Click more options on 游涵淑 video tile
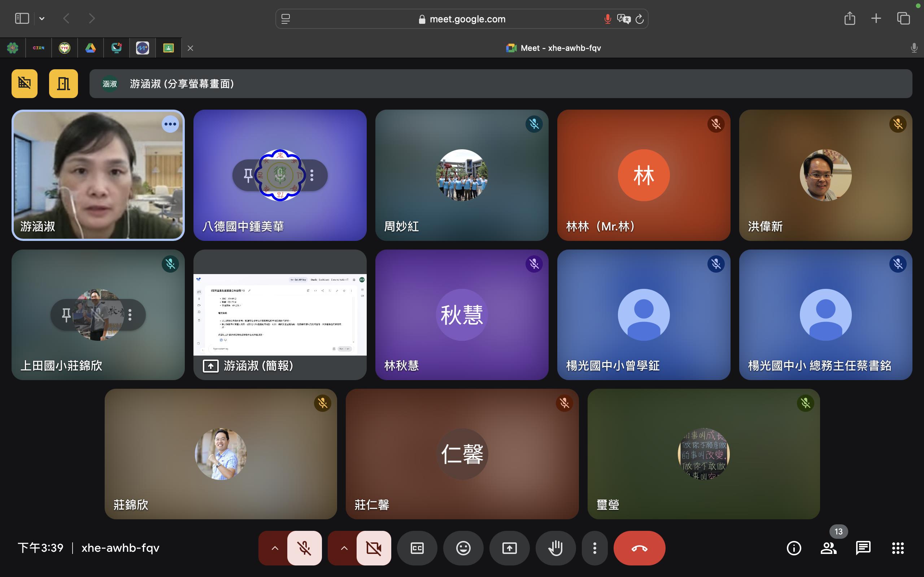The image size is (924, 577). click(170, 124)
